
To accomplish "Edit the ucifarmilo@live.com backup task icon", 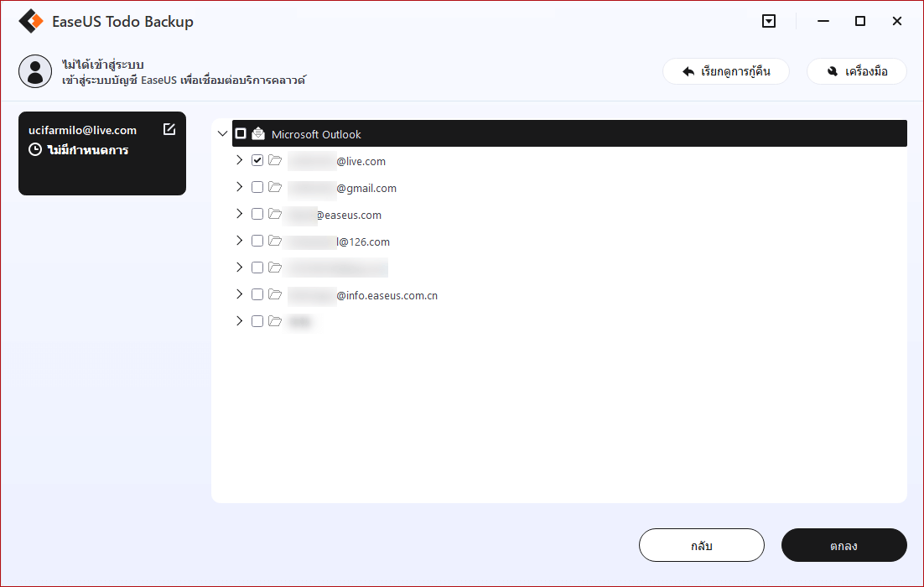I will point(169,129).
